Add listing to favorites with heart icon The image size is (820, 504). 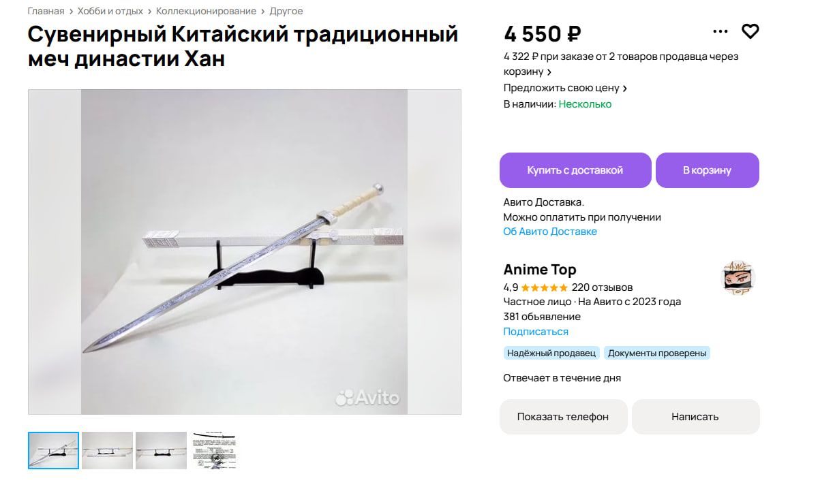750,31
